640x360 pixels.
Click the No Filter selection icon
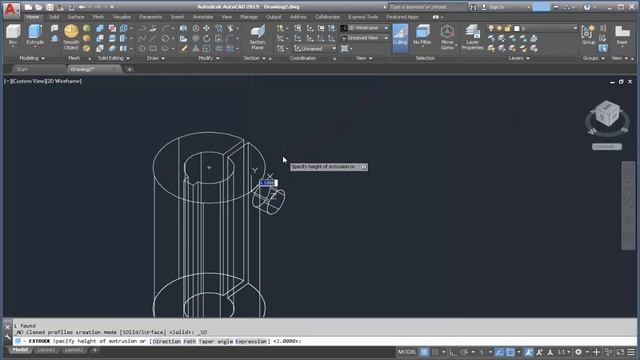pos(422,34)
